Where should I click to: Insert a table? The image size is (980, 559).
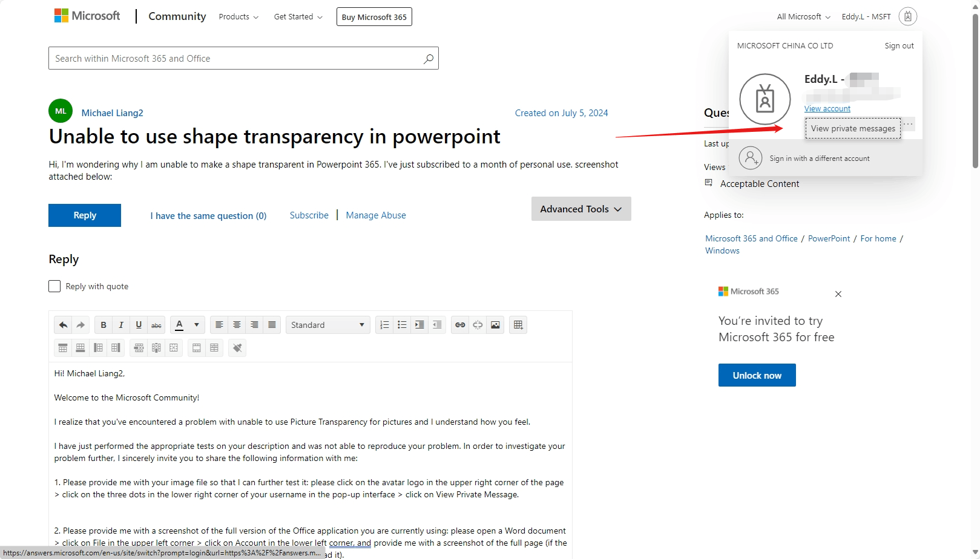[518, 325]
